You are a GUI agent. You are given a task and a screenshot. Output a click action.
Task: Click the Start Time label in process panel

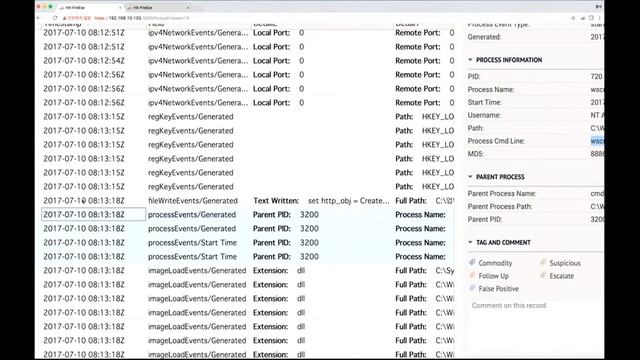(x=484, y=102)
